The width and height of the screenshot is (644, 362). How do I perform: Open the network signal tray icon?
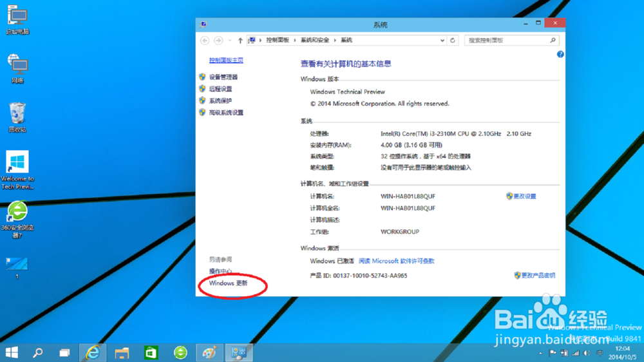coord(576,353)
